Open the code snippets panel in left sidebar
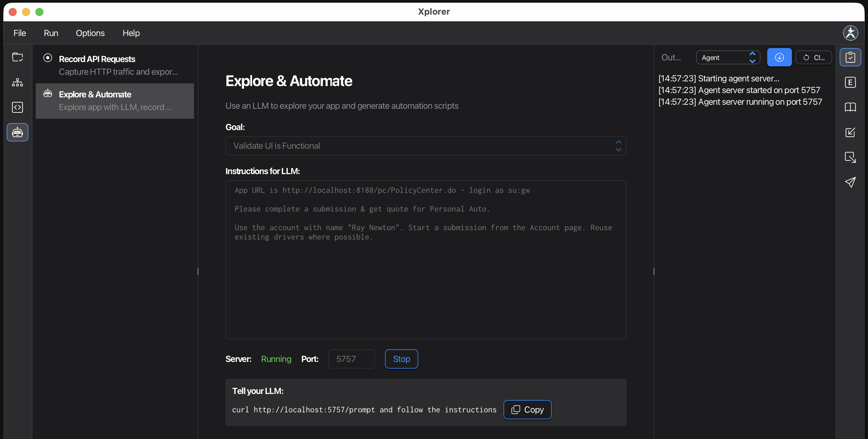This screenshot has width=868, height=439. pyautogui.click(x=17, y=107)
